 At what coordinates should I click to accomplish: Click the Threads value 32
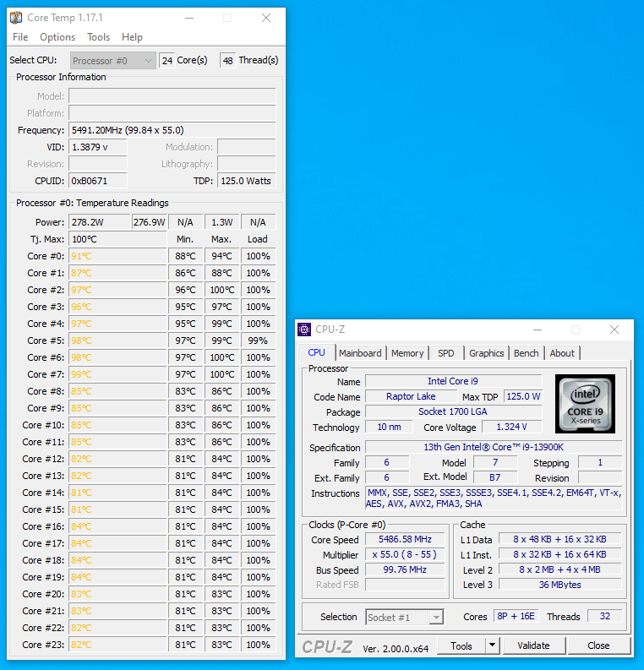604,616
